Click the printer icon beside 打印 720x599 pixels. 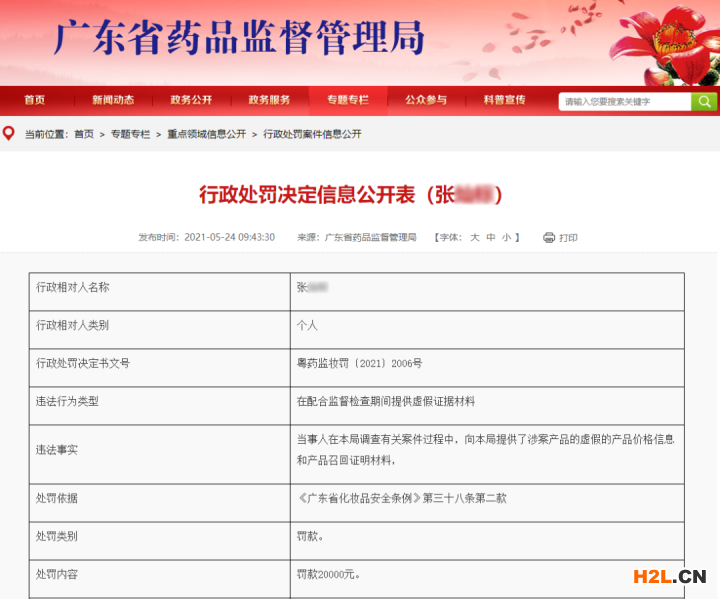pos(548,237)
